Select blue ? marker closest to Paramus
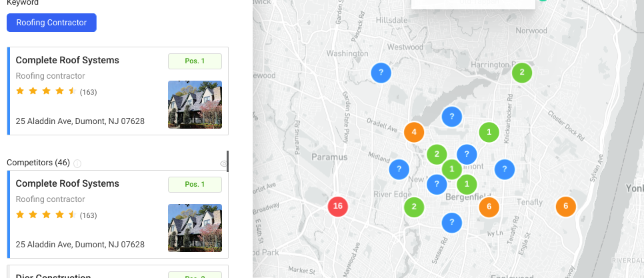 click(399, 169)
